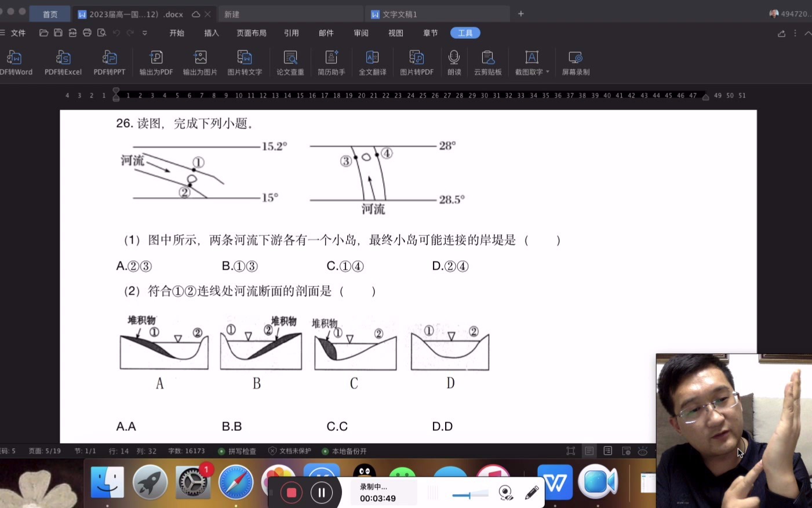Switch to the 开始 ribbon tab
The height and width of the screenshot is (508, 812).
[177, 33]
